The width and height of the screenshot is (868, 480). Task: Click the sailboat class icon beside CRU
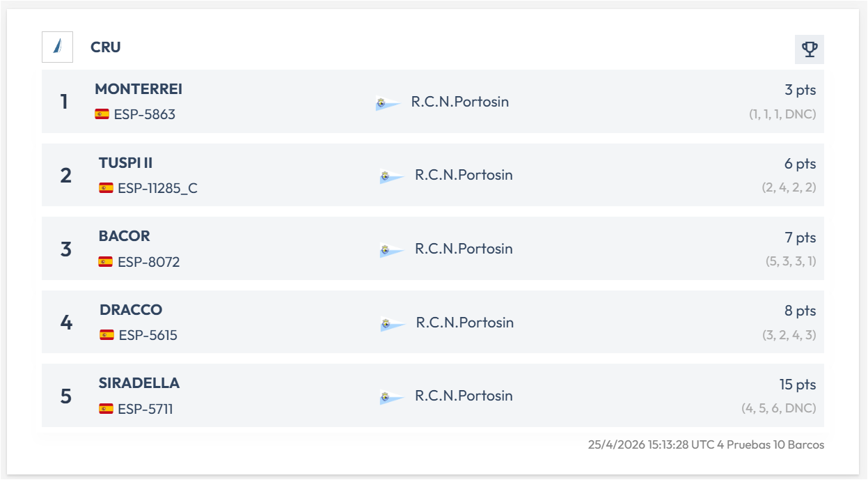pos(57,47)
